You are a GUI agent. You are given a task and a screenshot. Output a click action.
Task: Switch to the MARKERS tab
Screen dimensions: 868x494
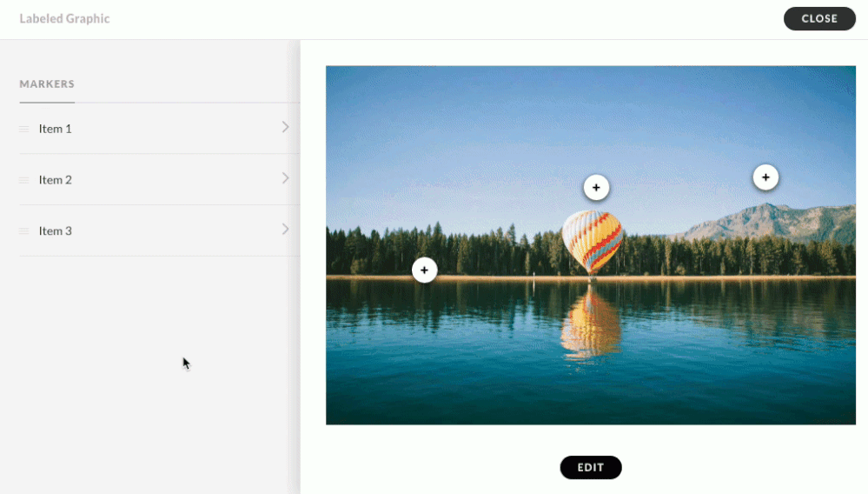(x=47, y=84)
